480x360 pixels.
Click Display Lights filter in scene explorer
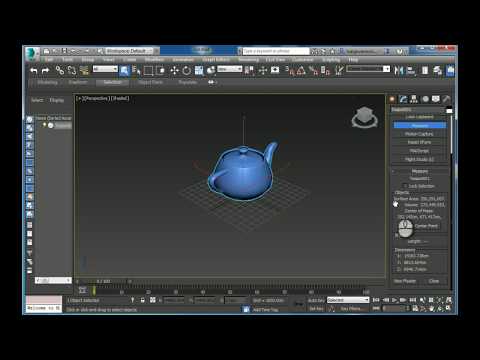point(30,137)
